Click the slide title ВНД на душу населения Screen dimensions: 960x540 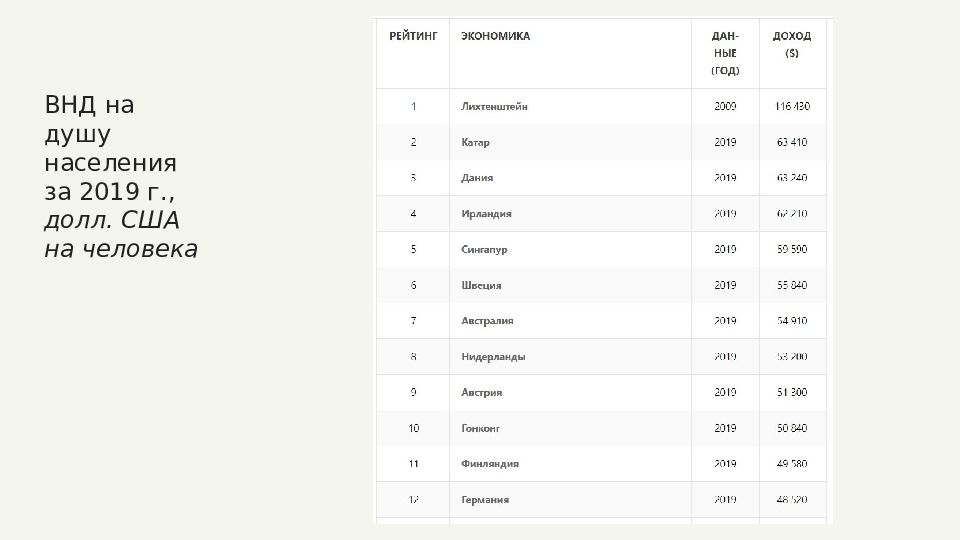(111, 148)
